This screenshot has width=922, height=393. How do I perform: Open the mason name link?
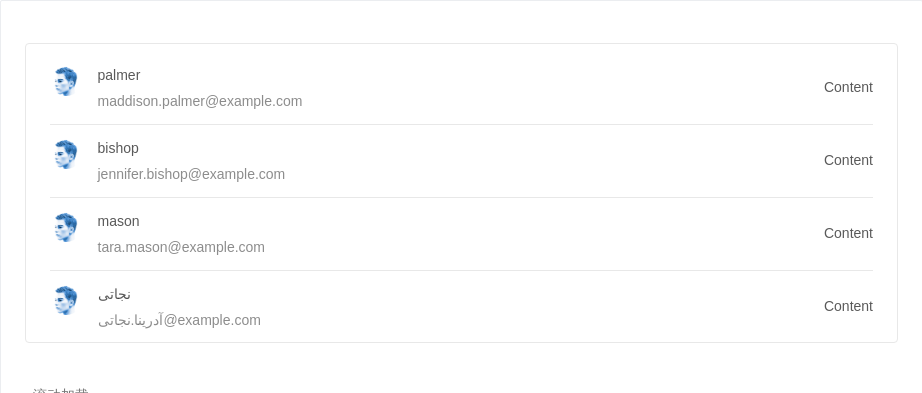118,221
